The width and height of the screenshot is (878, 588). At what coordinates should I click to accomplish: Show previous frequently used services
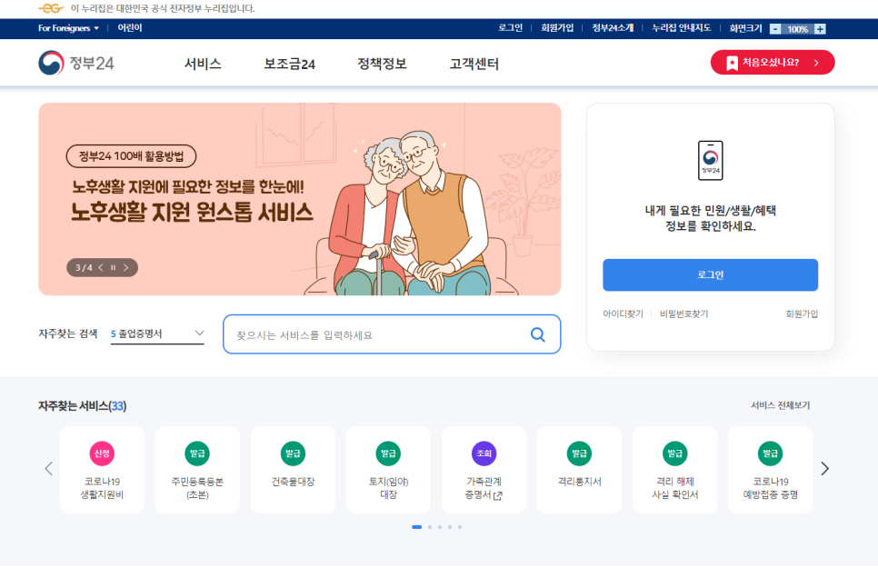tap(49, 468)
